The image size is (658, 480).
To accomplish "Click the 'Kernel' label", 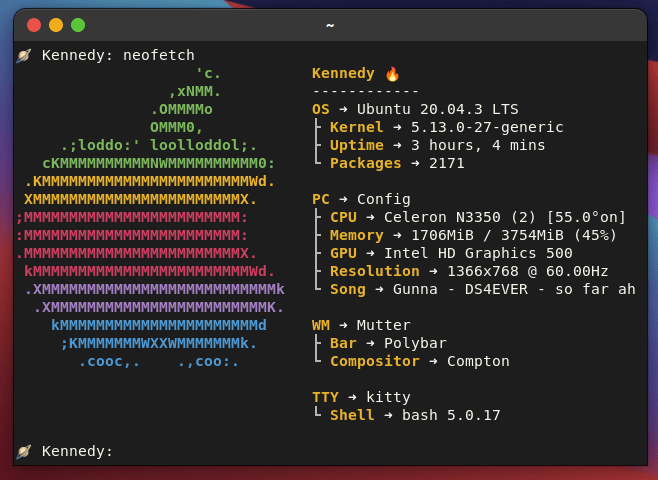I will coord(356,128).
